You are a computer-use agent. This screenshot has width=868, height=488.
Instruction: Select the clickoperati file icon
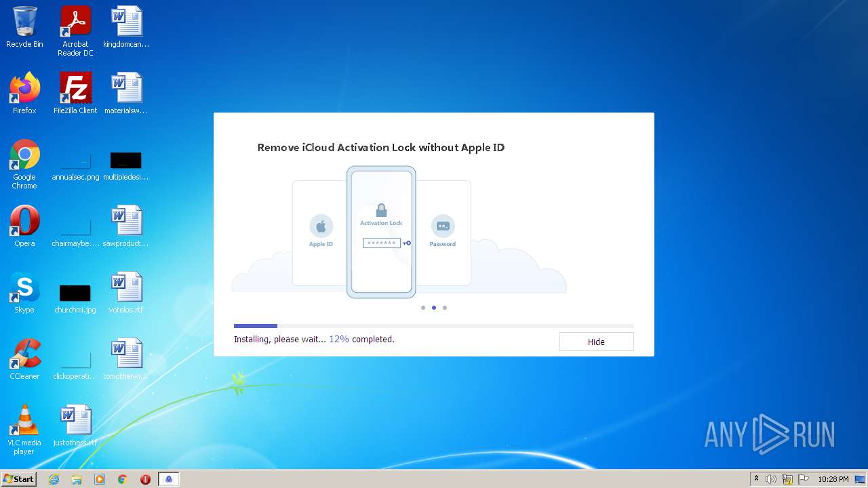(x=75, y=366)
